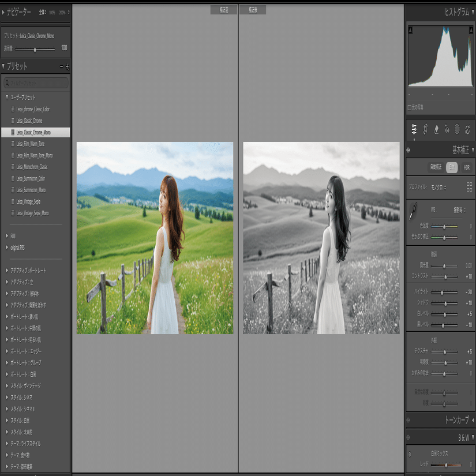Select the Healing eraser tool
The width and height of the screenshot is (476, 476).
(436, 129)
